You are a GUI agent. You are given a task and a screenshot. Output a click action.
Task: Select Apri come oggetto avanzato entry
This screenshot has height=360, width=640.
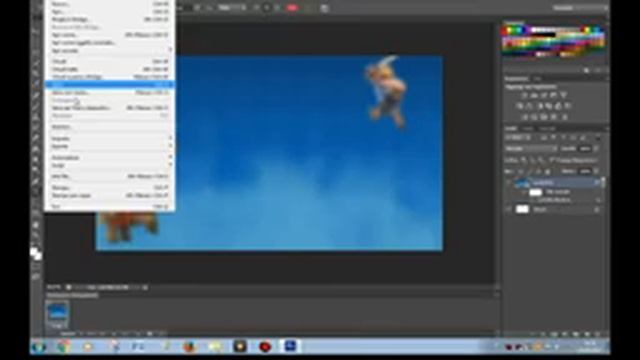109,43
